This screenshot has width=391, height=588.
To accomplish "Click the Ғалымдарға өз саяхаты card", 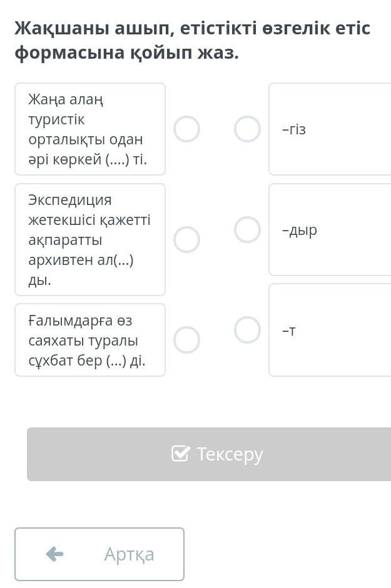I will coord(90,340).
